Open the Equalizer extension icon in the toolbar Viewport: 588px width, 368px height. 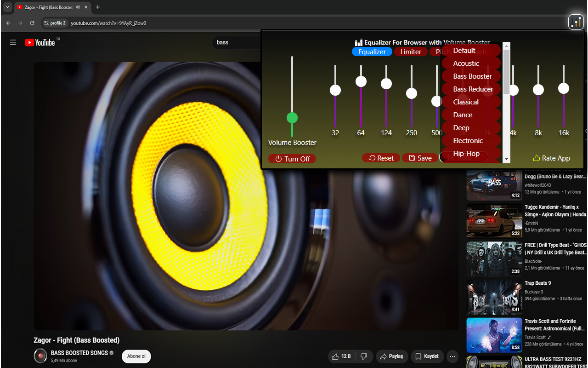(576, 22)
